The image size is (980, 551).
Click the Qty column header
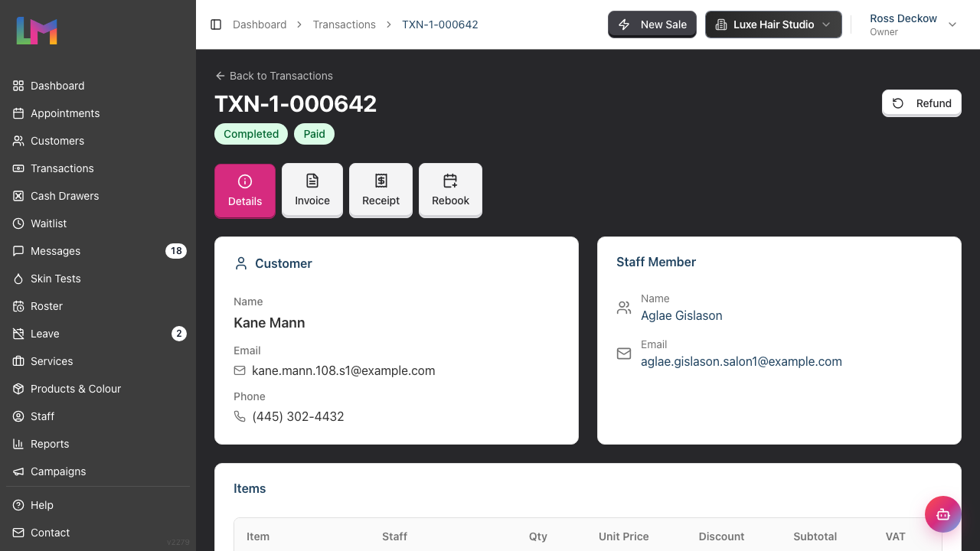[x=538, y=536]
